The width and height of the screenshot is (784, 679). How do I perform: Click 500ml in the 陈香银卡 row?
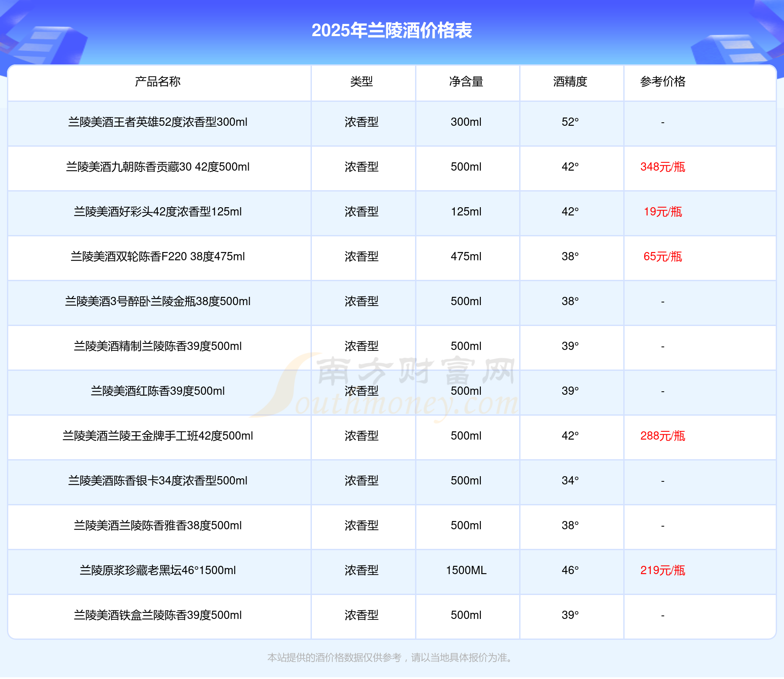[x=466, y=481]
